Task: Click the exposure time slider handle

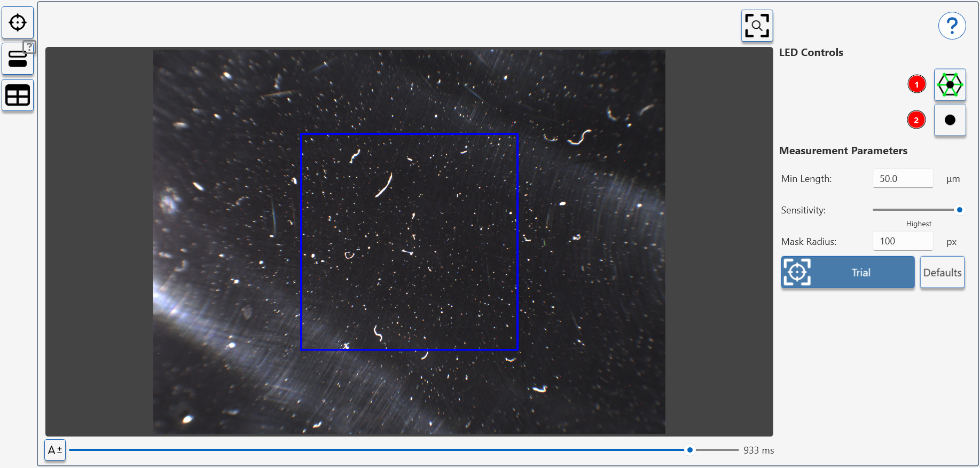Action: click(690, 450)
